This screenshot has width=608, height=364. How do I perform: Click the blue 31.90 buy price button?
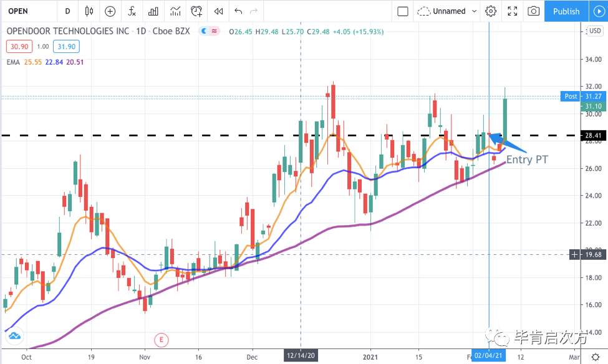pos(66,47)
